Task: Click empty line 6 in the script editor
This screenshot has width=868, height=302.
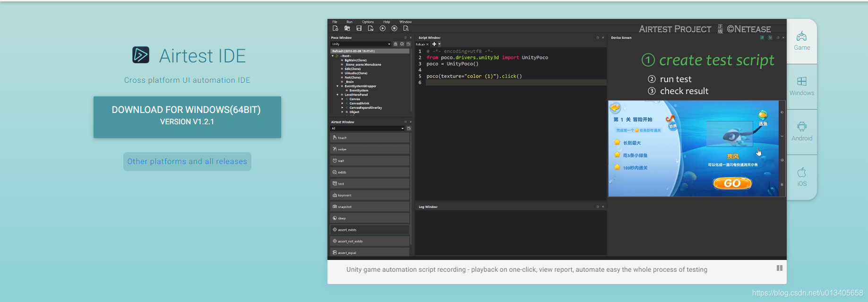Action: (516, 82)
